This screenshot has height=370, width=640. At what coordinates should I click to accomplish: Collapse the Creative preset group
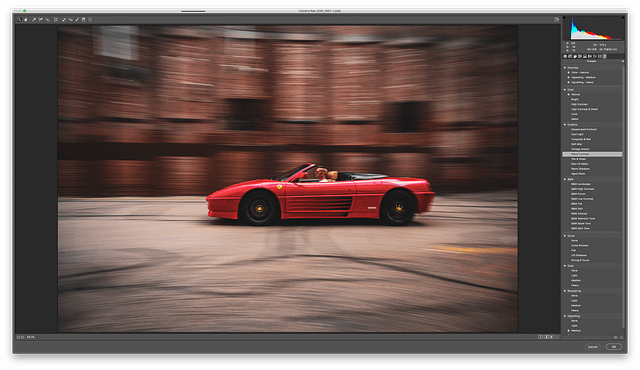click(565, 124)
